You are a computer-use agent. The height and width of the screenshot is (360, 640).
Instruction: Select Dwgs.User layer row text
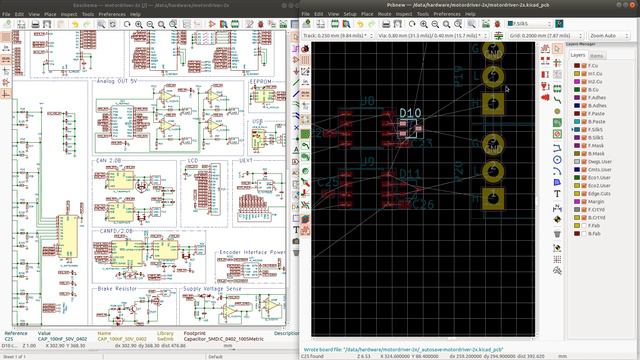click(600, 162)
